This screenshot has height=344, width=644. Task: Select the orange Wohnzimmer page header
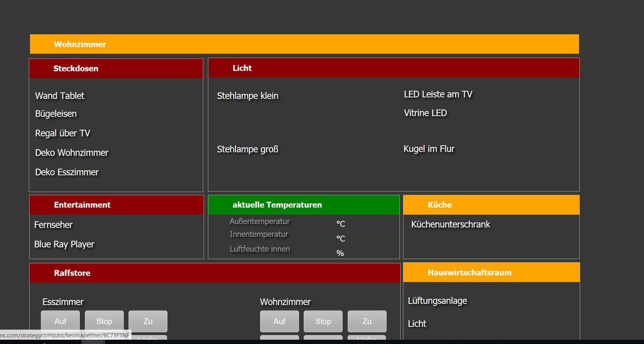tap(304, 44)
